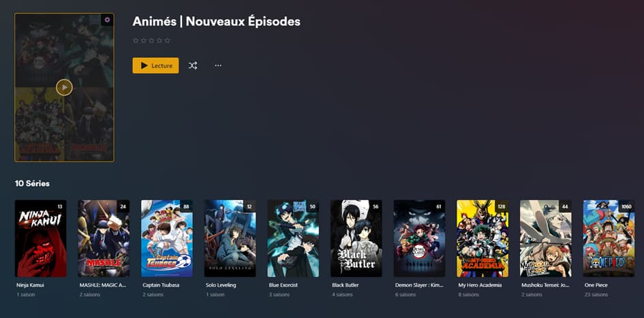Click the Animés | Nouveaux Épisodes title

(x=217, y=22)
